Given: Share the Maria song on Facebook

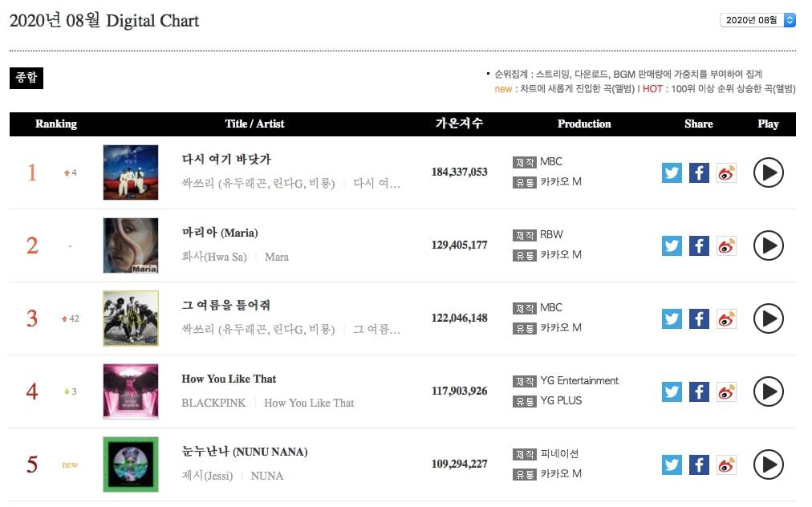Looking at the screenshot, I should [x=699, y=245].
